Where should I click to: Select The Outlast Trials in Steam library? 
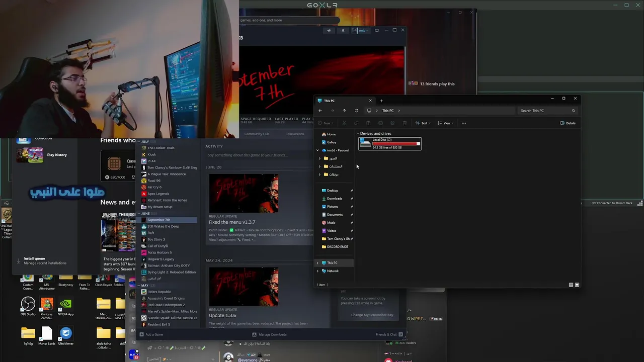click(x=160, y=148)
